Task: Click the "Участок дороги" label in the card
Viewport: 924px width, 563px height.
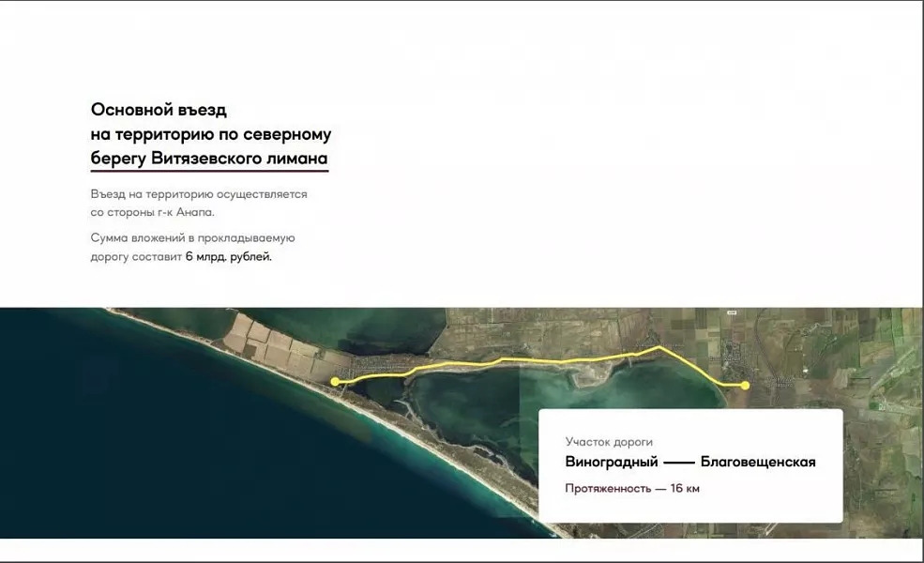Action: pyautogui.click(x=609, y=442)
